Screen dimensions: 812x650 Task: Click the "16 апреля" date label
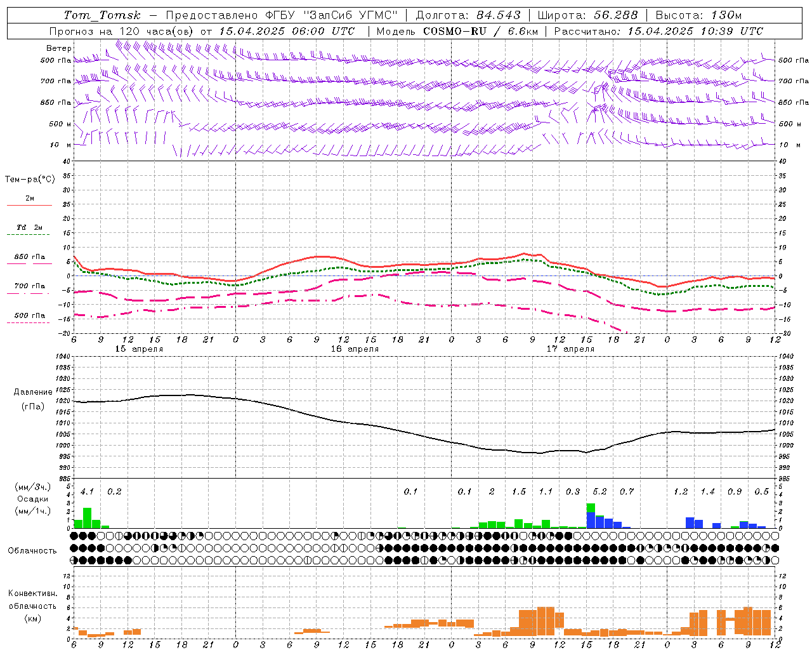tap(355, 349)
